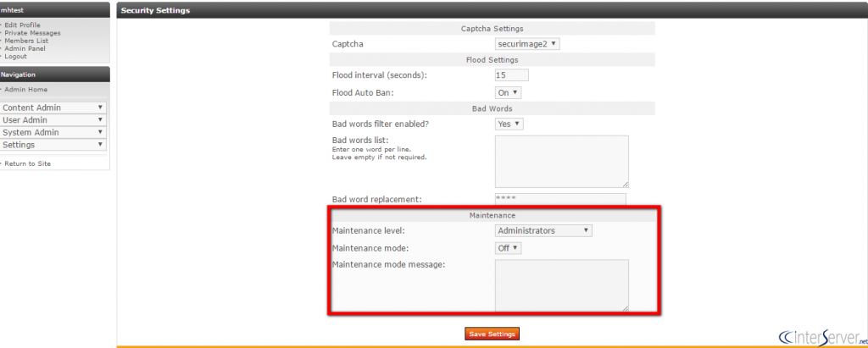Click the Save Settings button

[492, 334]
